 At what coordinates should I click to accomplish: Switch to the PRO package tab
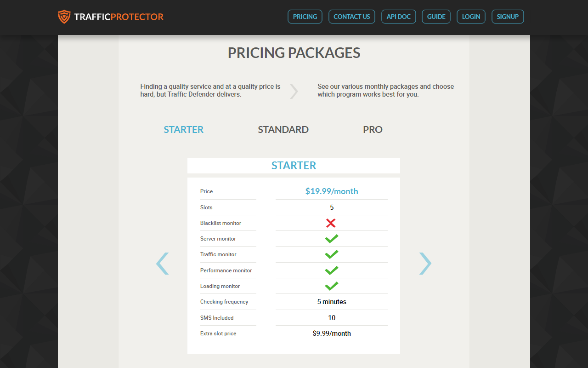pyautogui.click(x=373, y=130)
